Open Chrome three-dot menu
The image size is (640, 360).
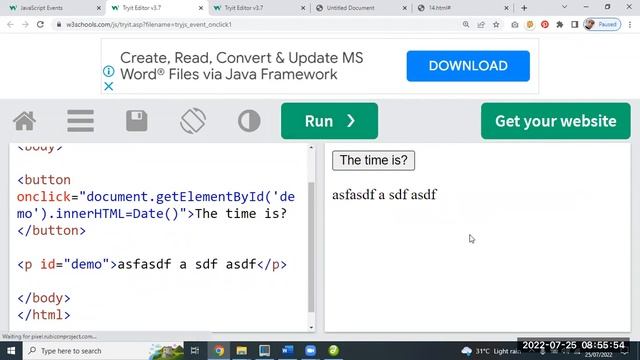(630, 24)
